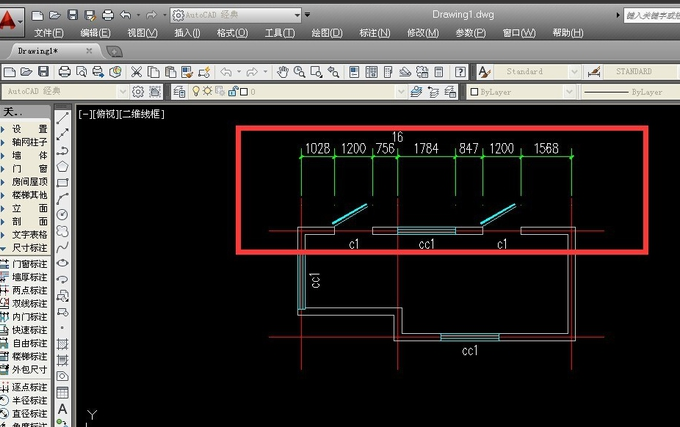Click the ByLayer color box swatch
This screenshot has width=680, height=427.
pyautogui.click(x=474, y=91)
